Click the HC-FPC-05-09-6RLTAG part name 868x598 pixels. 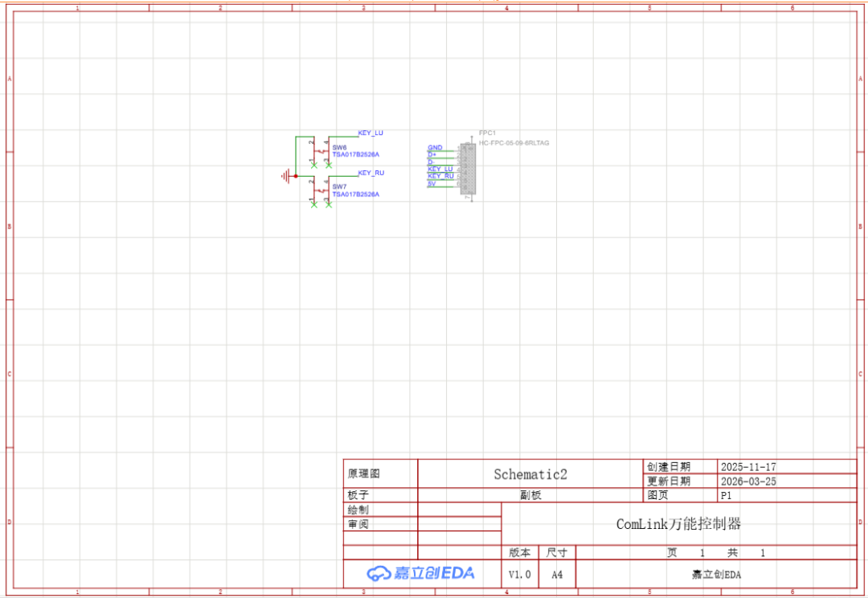point(514,143)
